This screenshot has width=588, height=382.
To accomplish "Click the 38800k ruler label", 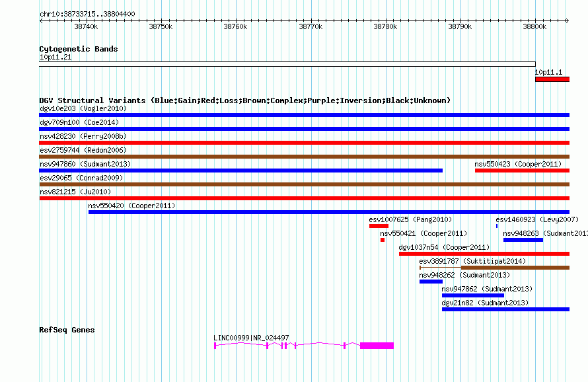I will coord(534,26).
